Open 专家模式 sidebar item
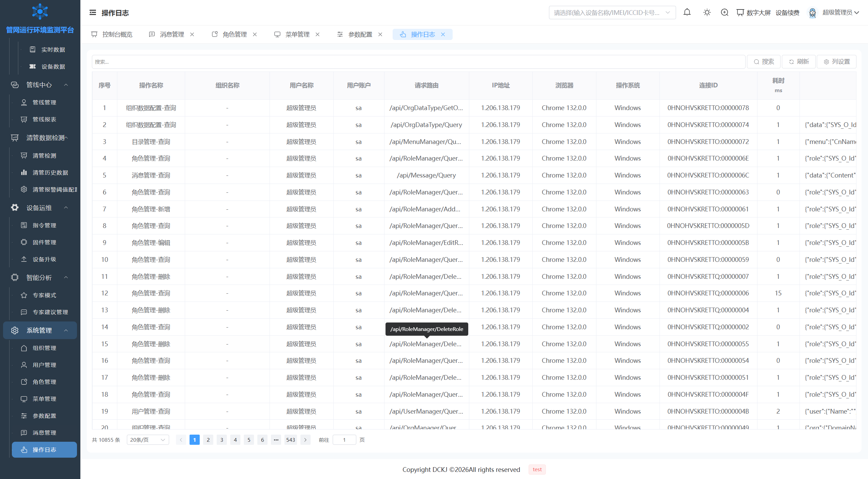Screen dimensions: 868x479 pyautogui.click(x=44, y=295)
